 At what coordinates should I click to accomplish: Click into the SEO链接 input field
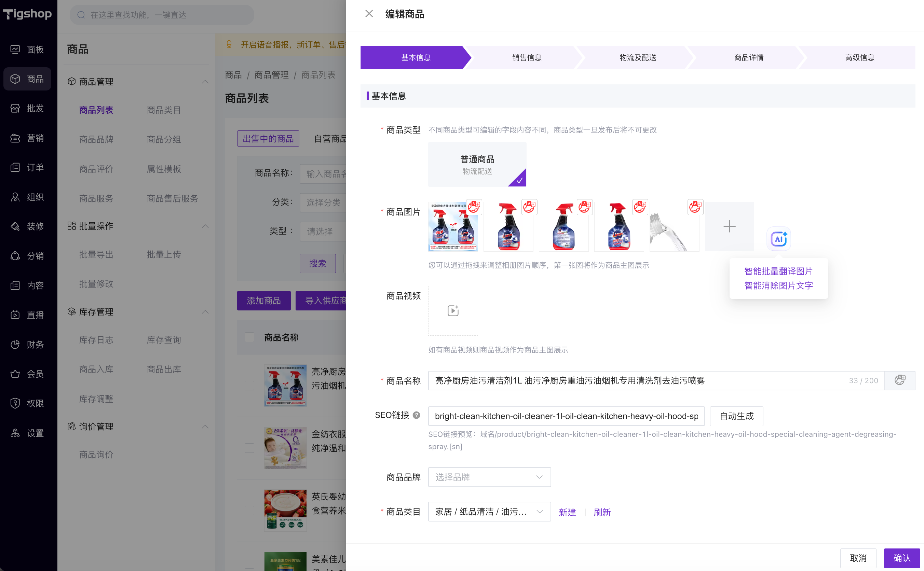(x=566, y=416)
